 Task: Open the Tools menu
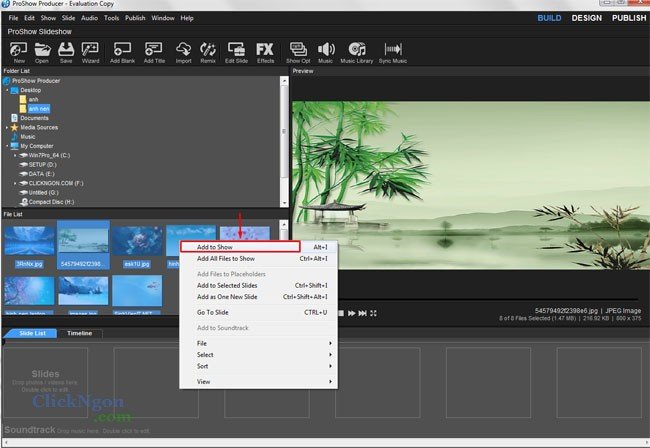[111, 18]
